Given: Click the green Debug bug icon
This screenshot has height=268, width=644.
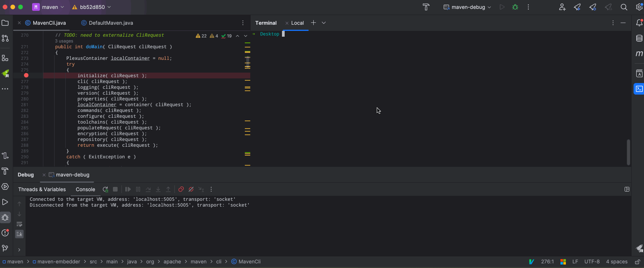Looking at the screenshot, I should tap(515, 7).
